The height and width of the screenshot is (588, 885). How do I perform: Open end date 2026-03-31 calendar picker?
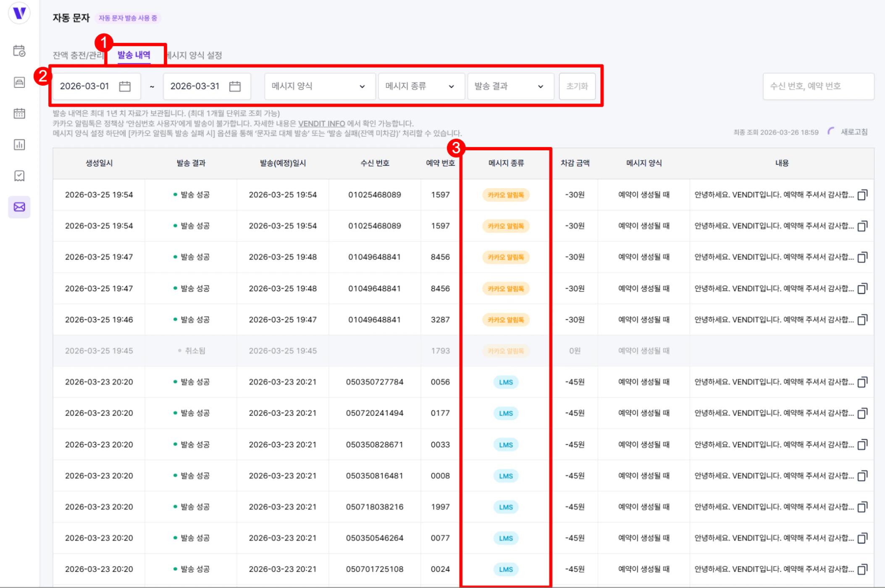[x=235, y=87]
